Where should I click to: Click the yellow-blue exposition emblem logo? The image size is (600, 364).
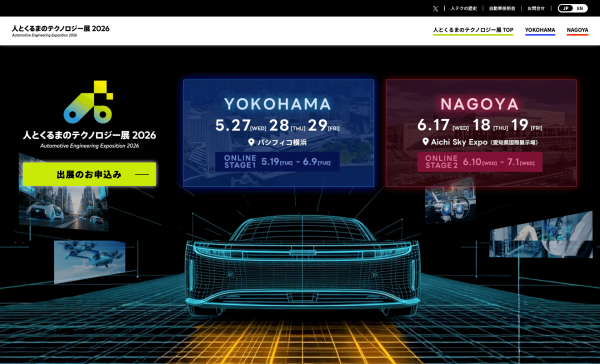[89, 102]
